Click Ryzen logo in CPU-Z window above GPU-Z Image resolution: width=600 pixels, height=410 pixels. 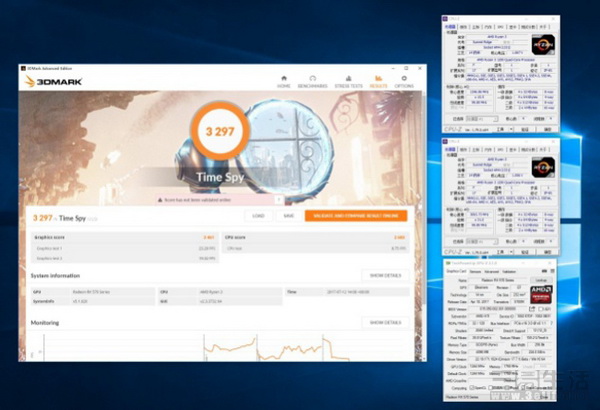click(x=543, y=167)
